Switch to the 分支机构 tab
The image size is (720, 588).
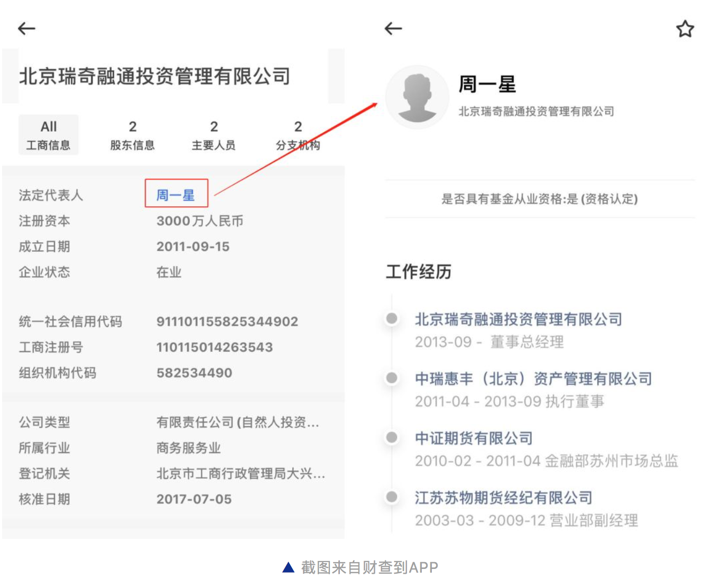(298, 135)
